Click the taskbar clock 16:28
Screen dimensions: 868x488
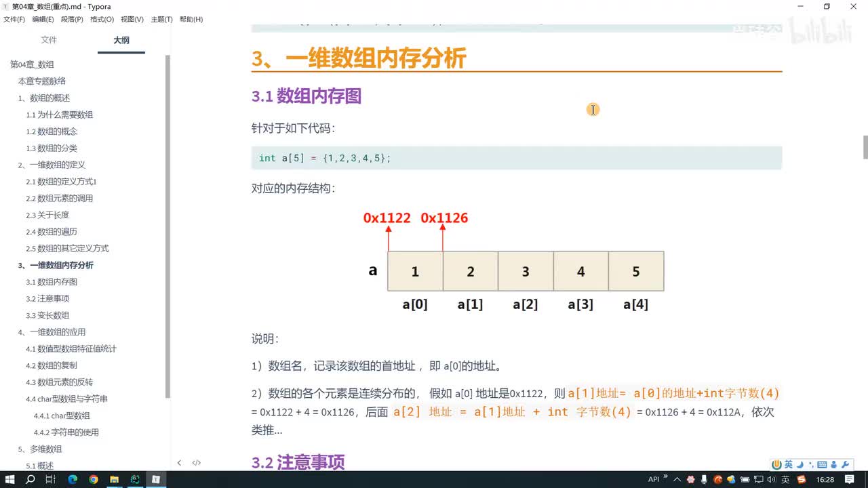(x=825, y=479)
